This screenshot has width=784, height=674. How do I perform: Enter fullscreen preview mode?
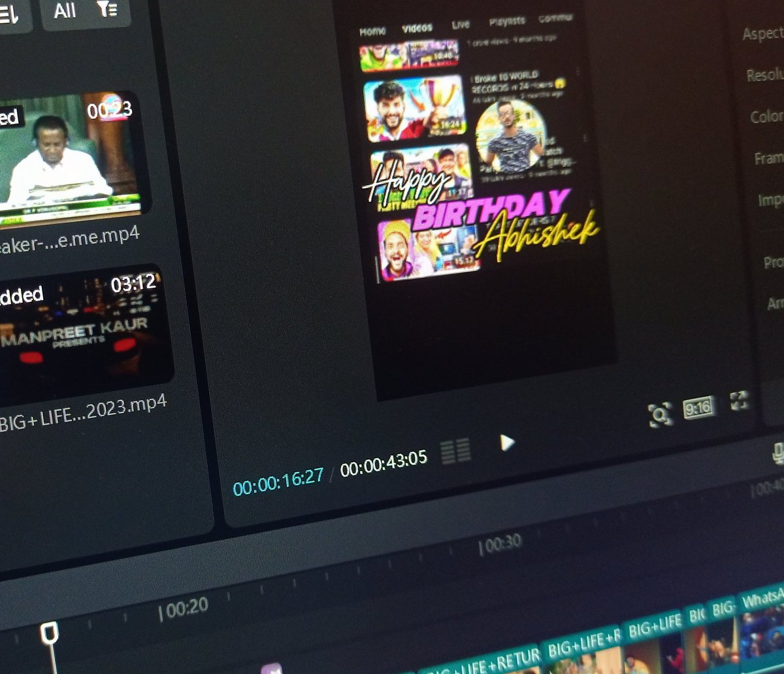[x=740, y=400]
